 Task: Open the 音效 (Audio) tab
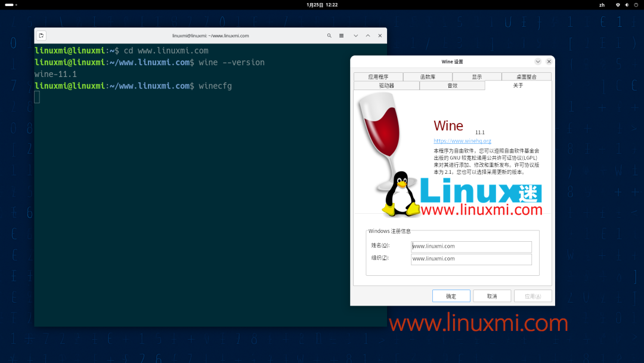[452, 85]
